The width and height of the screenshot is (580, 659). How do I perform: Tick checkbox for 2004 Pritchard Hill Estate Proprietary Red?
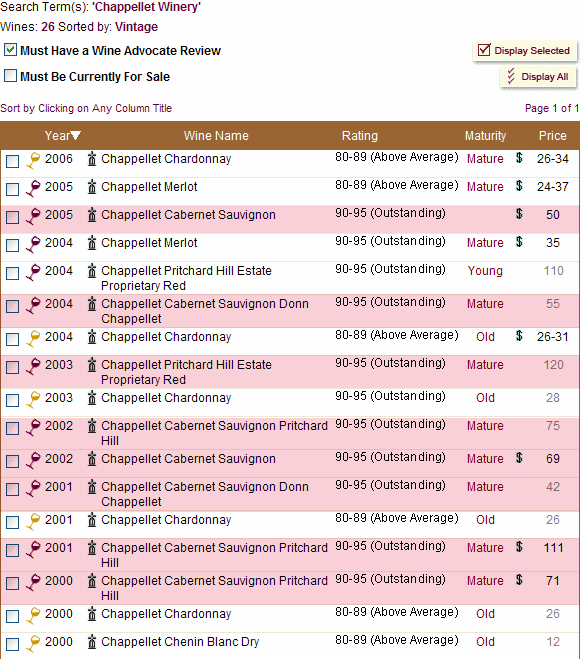click(x=12, y=274)
